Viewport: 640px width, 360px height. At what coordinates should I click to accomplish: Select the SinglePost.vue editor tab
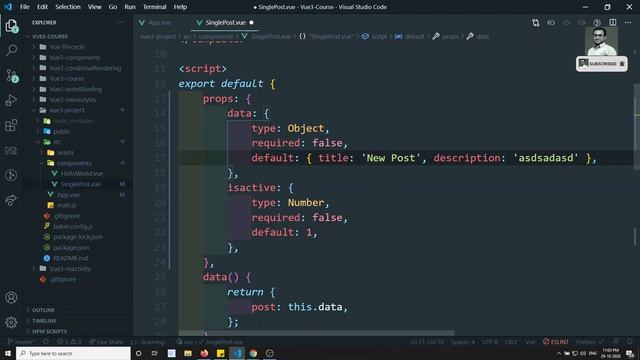(x=225, y=23)
